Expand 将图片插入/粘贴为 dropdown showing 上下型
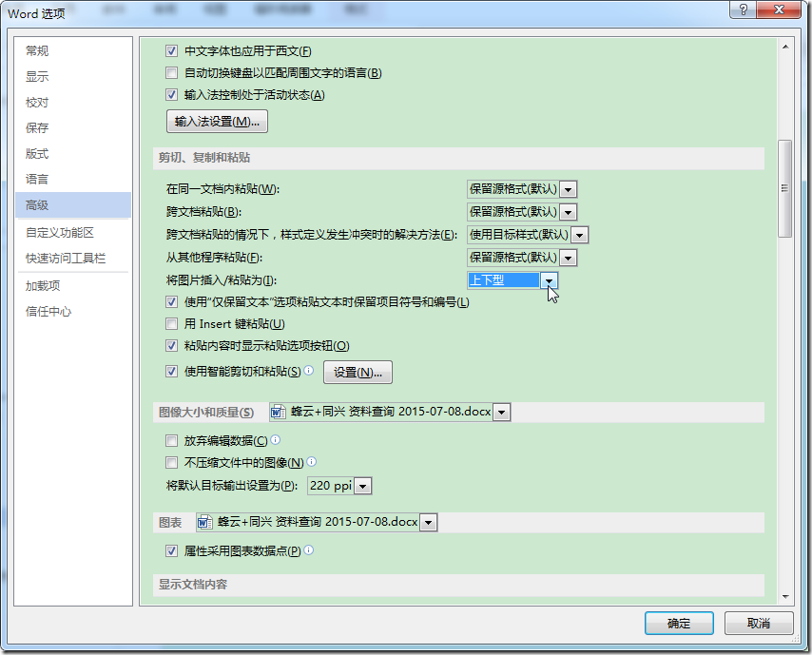Viewport: 812px width, 655px height. [549, 280]
